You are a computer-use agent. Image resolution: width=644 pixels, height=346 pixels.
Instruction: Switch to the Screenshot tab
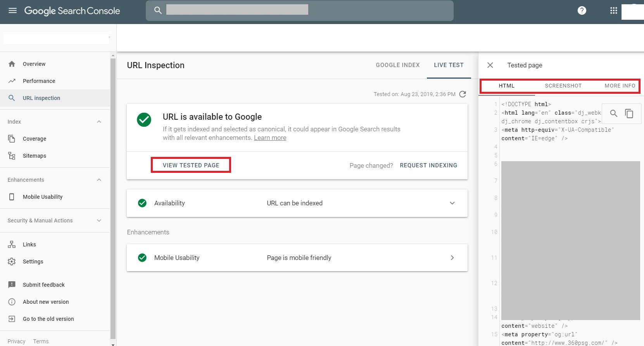click(x=563, y=86)
